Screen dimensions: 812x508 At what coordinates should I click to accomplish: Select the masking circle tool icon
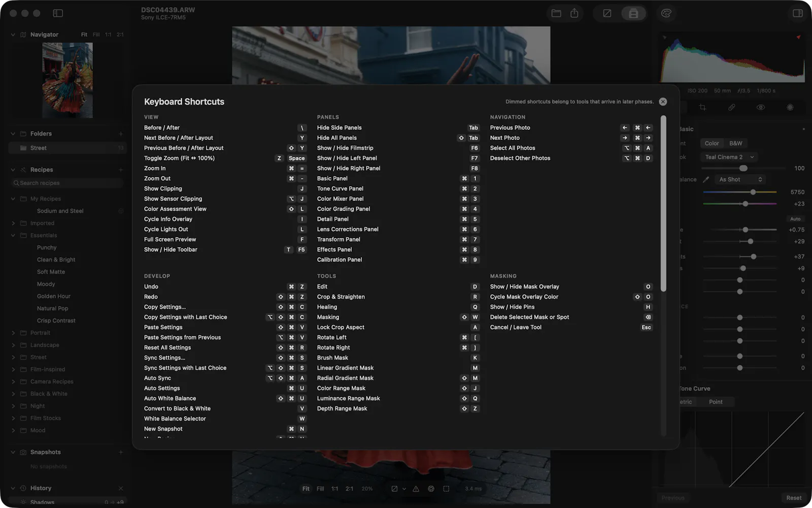(x=790, y=107)
